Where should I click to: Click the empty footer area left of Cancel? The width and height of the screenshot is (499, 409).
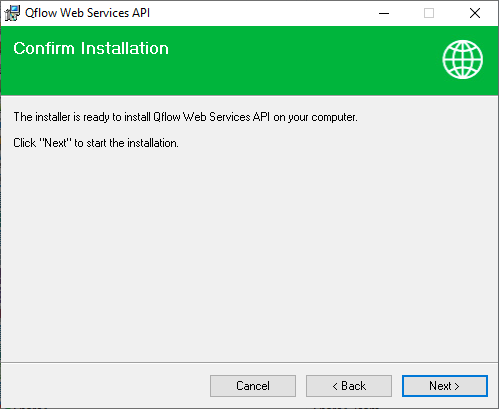(105, 386)
